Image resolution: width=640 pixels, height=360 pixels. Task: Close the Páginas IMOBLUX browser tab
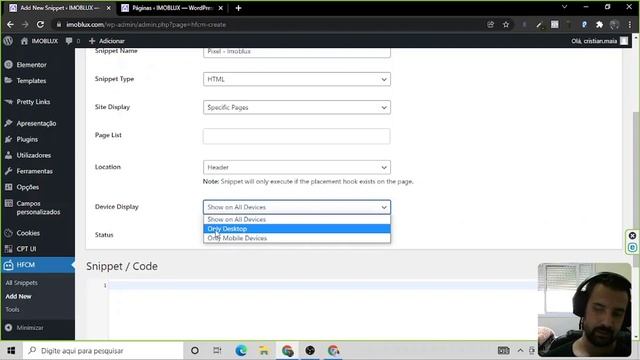tap(220, 8)
